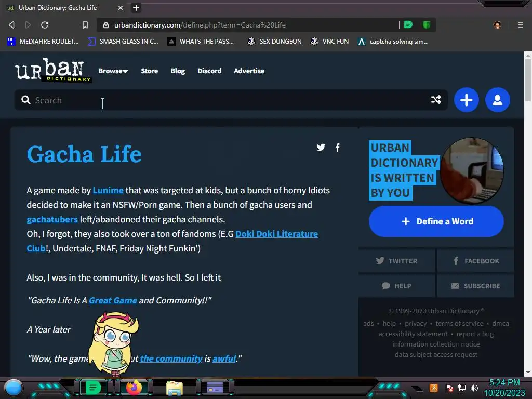
Task: Open browser profile avatar
Action: pyautogui.click(x=497, y=25)
